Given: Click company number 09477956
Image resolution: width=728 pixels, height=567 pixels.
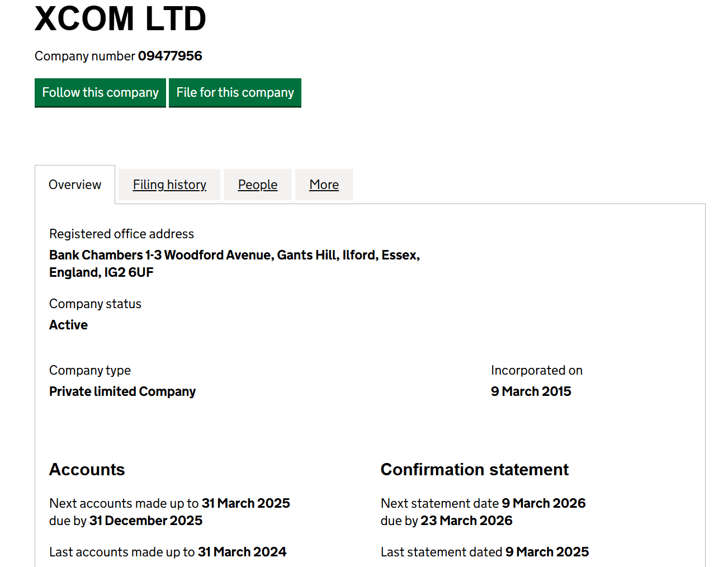Looking at the screenshot, I should (170, 56).
